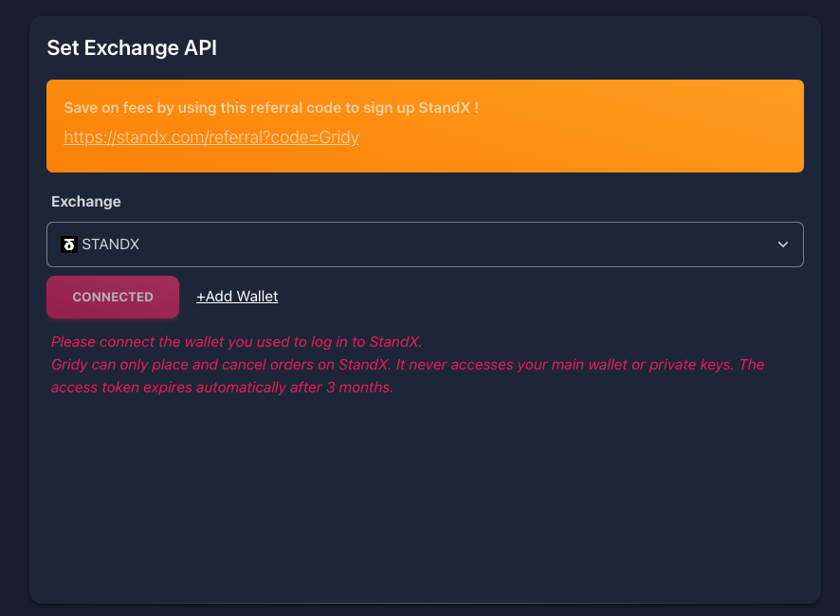
Task: Click the Set Exchange API heading
Action: coord(132,47)
